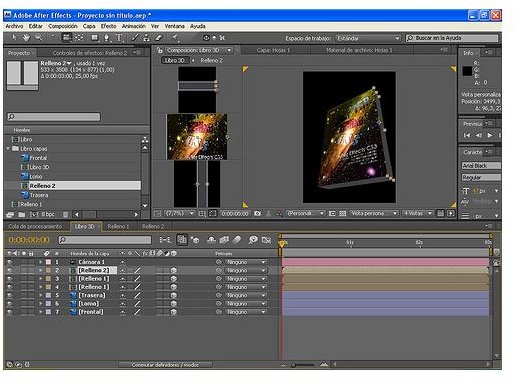The height and width of the screenshot is (386, 514).
Task: Collapse the Libro capas folder
Action: [8, 149]
